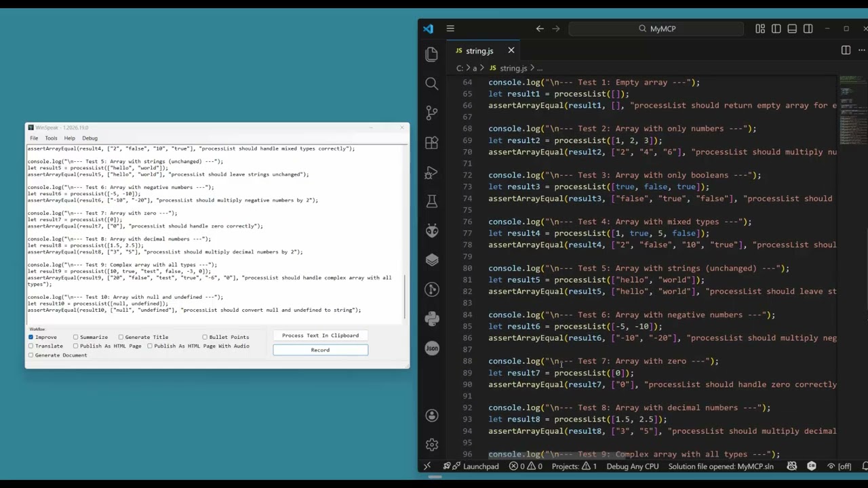The height and width of the screenshot is (488, 868).
Task: Open Debug menu in WinSpeak
Action: 90,138
